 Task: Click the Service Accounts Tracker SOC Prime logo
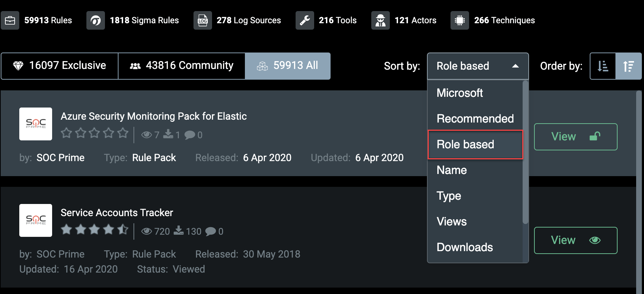point(36,220)
